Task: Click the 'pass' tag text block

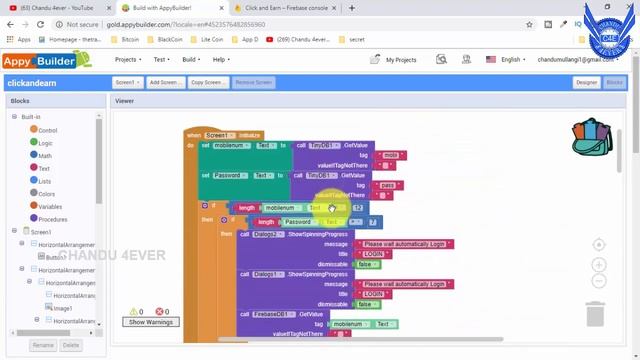Action: point(387,186)
